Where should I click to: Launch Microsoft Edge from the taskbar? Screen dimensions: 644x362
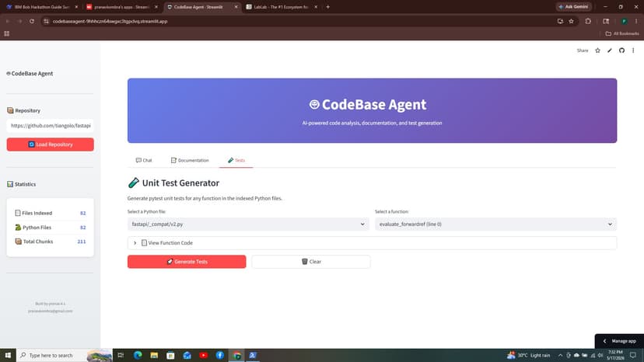click(138, 356)
